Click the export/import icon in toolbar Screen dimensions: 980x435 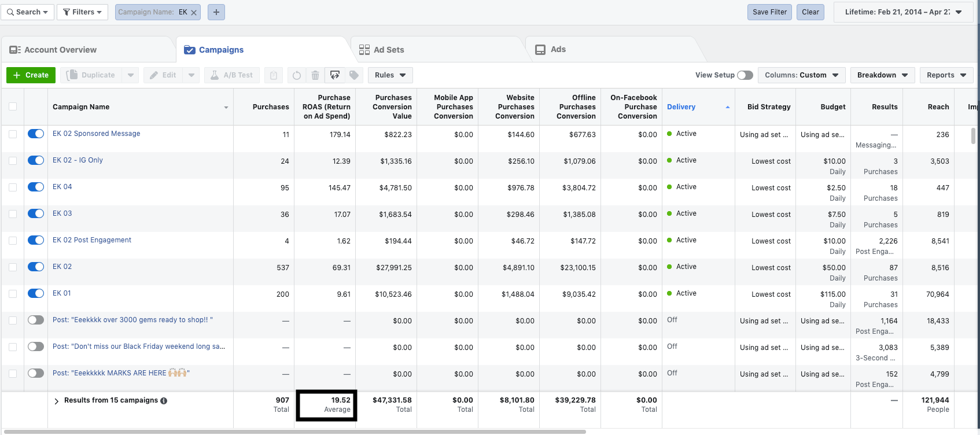pyautogui.click(x=335, y=75)
